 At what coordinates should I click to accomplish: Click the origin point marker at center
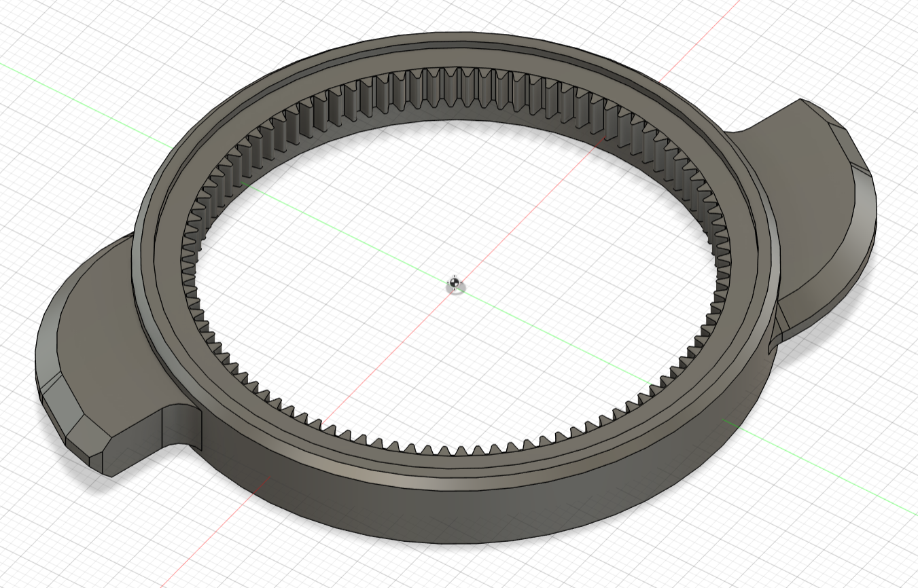(455, 284)
